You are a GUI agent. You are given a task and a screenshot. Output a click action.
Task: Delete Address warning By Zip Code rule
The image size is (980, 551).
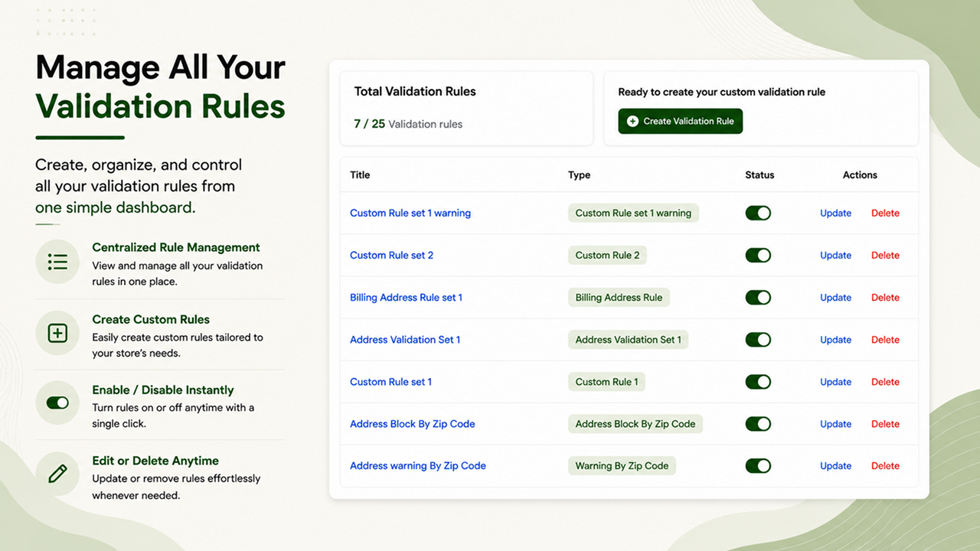pyautogui.click(x=885, y=465)
